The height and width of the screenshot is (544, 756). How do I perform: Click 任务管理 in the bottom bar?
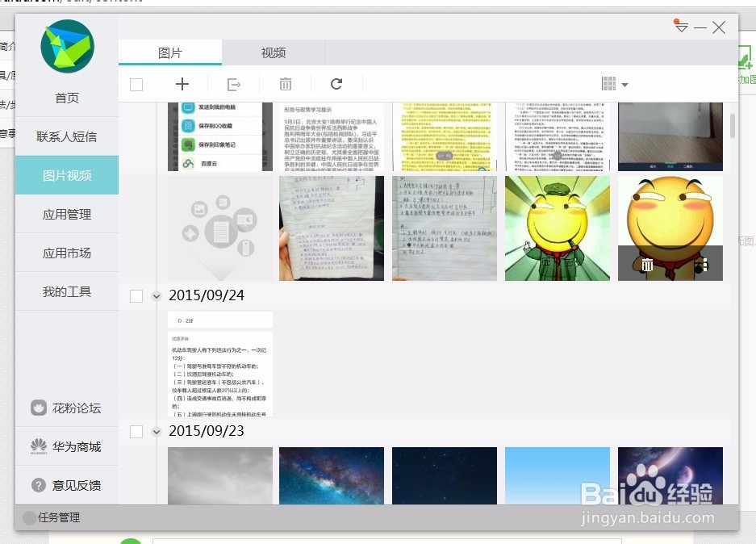tap(59, 518)
